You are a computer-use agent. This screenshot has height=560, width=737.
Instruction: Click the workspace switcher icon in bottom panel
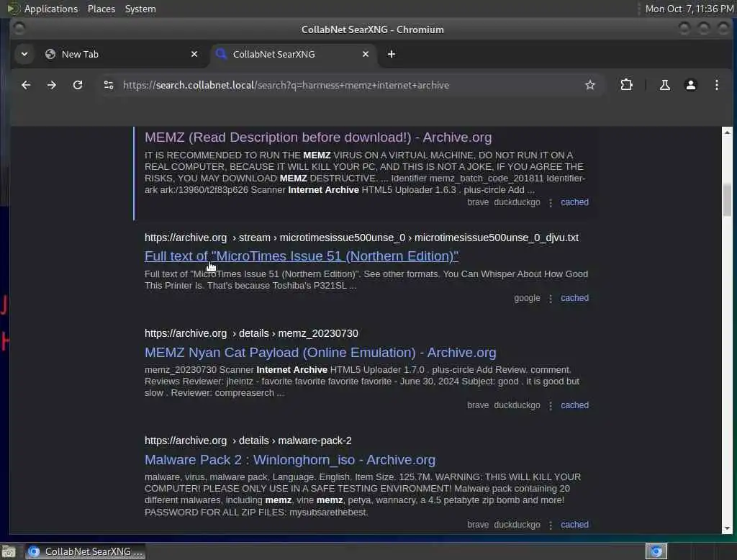(x=656, y=551)
